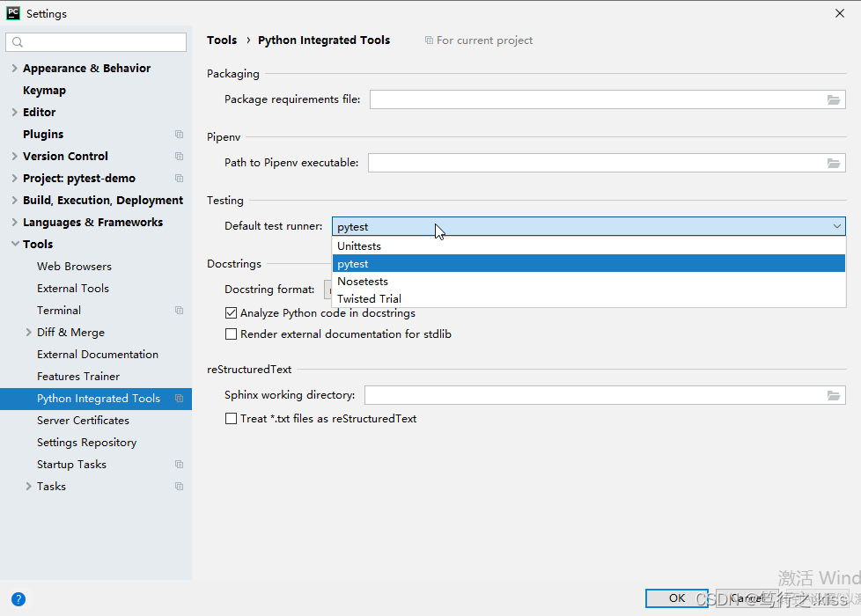This screenshot has width=861, height=616.
Task: Click the project-level icon beside Plugins
Action: click(179, 134)
